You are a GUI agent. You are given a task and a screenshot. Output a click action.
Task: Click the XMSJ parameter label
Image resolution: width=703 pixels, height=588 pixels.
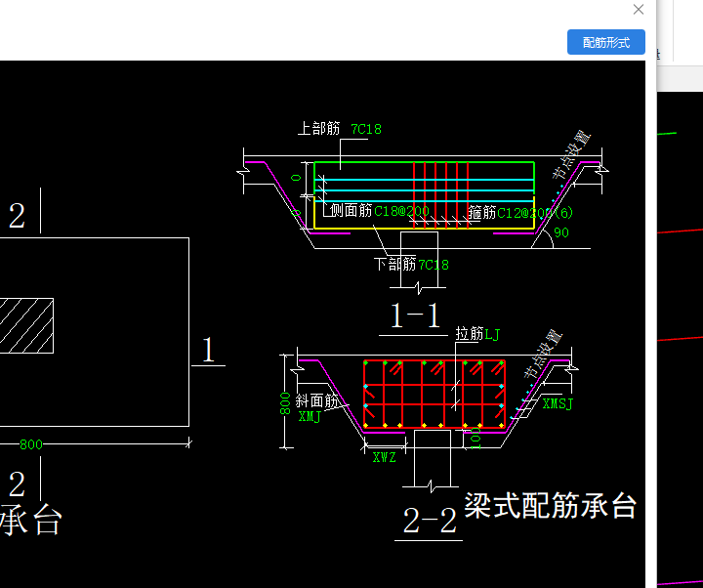point(558,403)
